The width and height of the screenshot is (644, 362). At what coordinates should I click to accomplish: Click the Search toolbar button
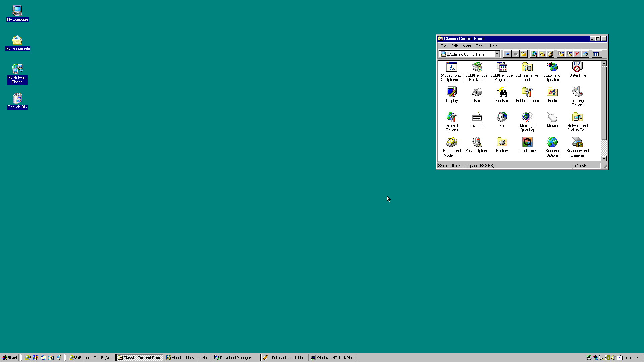(x=534, y=54)
